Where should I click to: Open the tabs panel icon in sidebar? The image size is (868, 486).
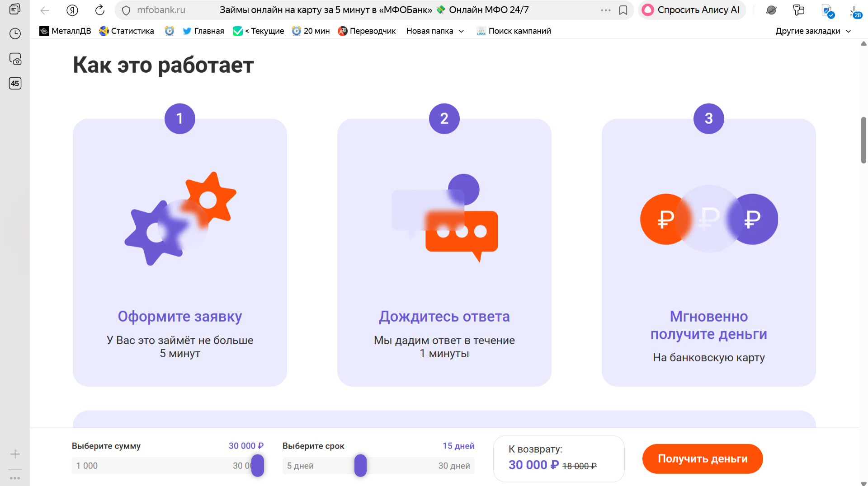15,9
